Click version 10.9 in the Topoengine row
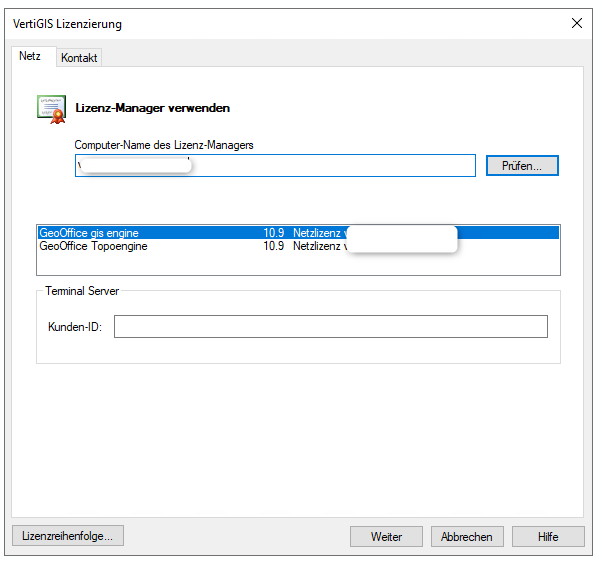 click(x=273, y=246)
